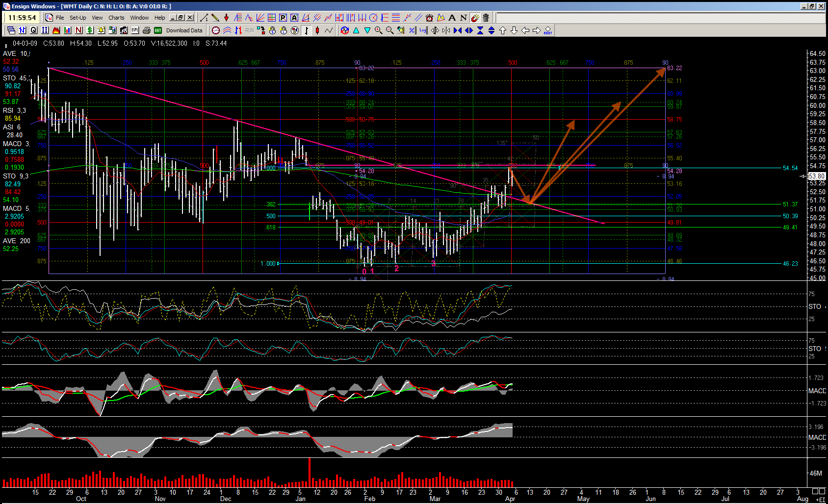
Task: Toggle the magnet snap tool
Action: pos(475,18)
